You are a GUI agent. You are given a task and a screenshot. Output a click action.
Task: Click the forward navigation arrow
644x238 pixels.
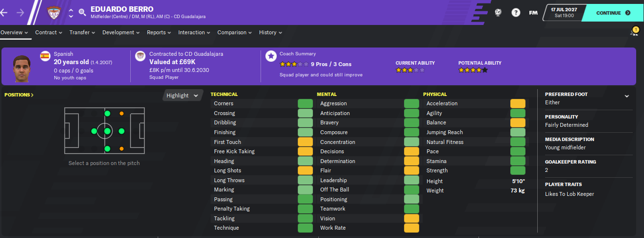tap(20, 13)
